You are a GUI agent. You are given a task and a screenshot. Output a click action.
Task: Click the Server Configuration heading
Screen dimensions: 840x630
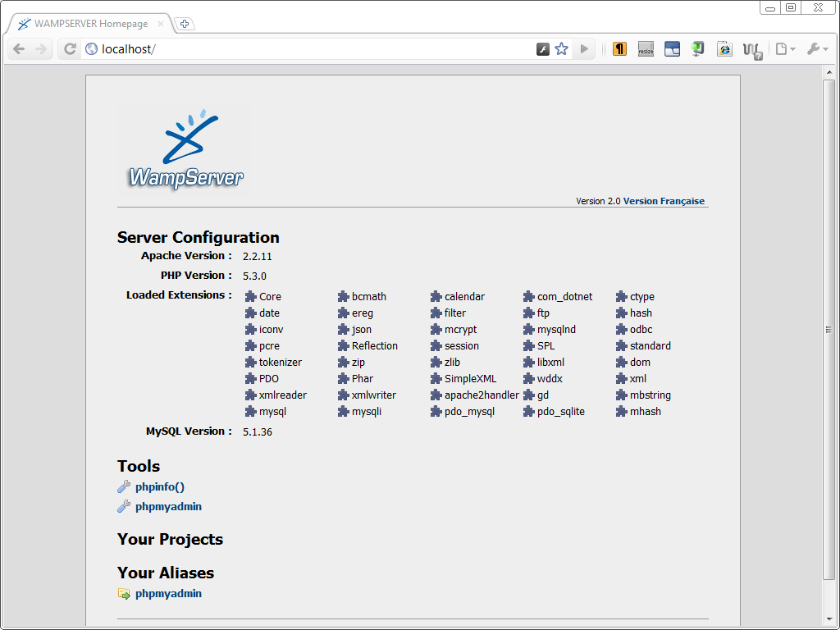(x=199, y=237)
